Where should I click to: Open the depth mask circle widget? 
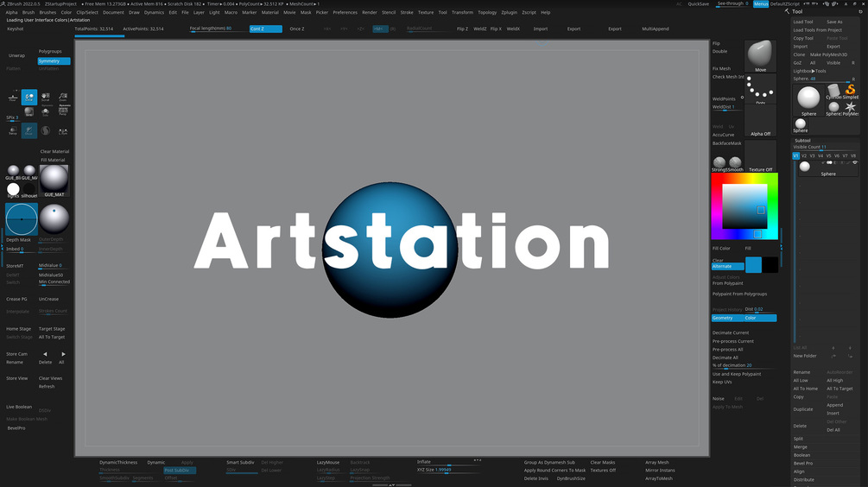22,219
